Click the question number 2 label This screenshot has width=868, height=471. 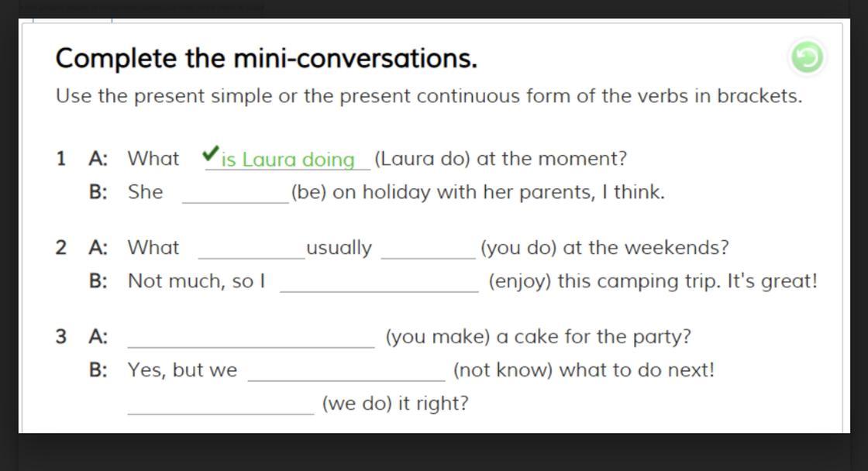(61, 248)
